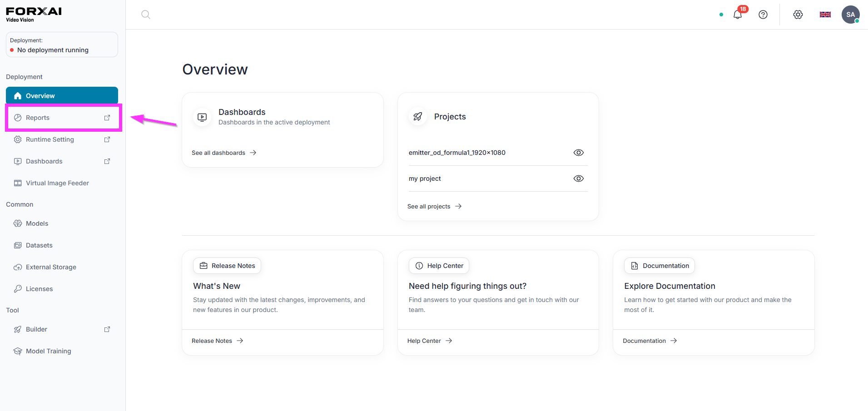Open Runtime Setting in the sidebar
The image size is (868, 411).
[x=62, y=139]
